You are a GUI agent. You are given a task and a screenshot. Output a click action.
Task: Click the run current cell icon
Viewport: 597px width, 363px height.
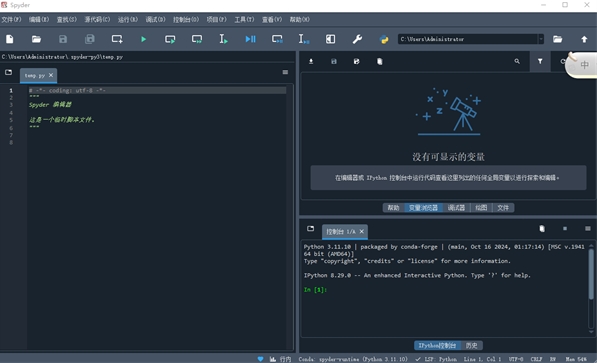click(170, 39)
